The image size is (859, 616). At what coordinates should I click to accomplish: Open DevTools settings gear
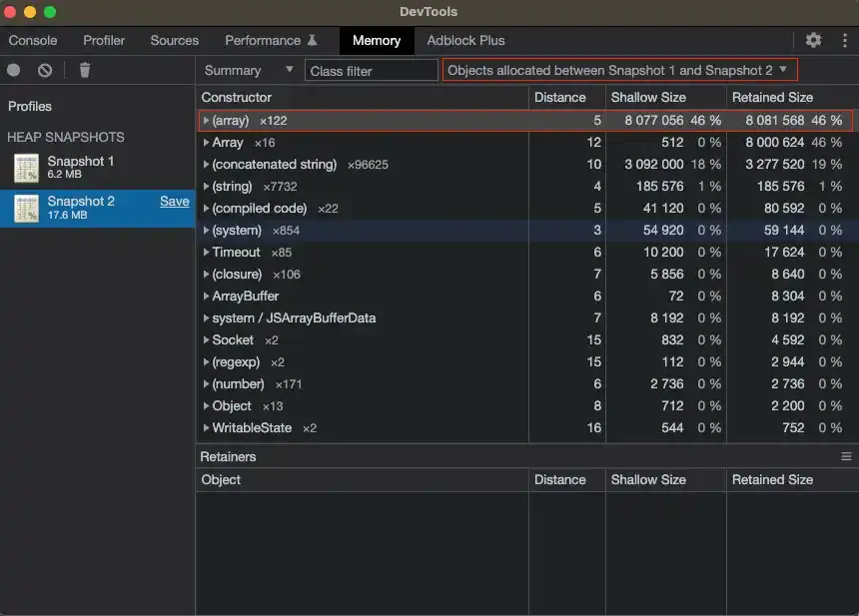pyautogui.click(x=813, y=40)
